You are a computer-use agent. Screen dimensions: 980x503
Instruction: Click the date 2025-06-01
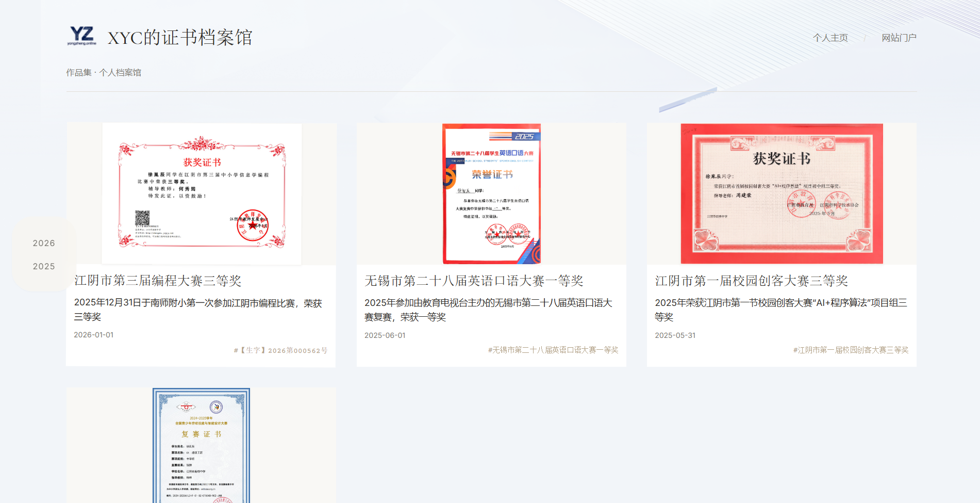(385, 335)
